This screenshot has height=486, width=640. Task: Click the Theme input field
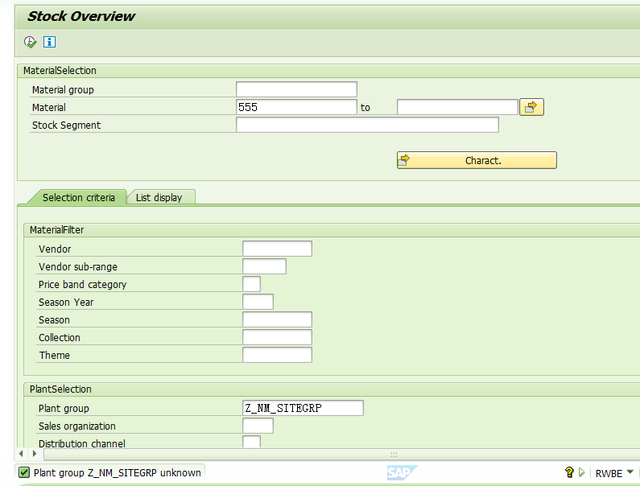pyautogui.click(x=278, y=355)
